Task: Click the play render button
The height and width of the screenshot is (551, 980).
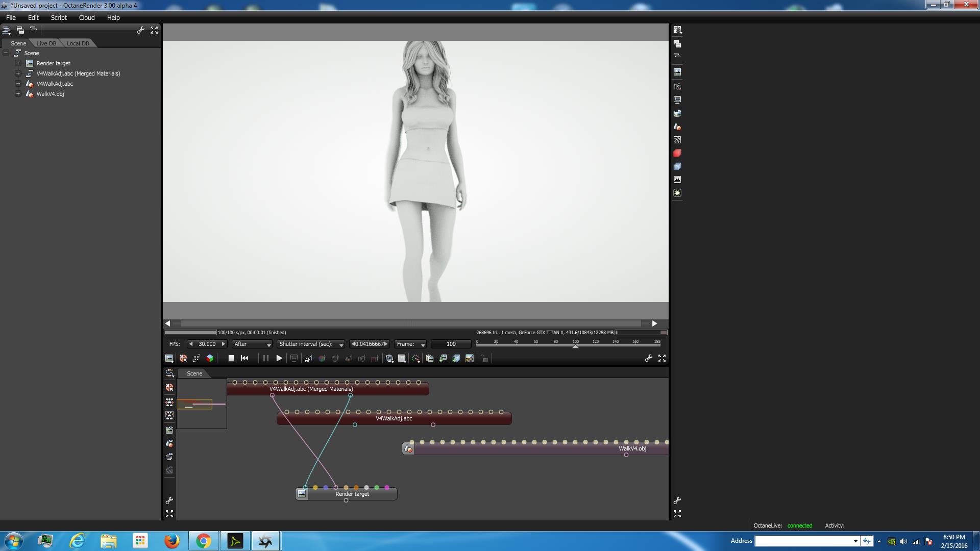Action: 279,358
